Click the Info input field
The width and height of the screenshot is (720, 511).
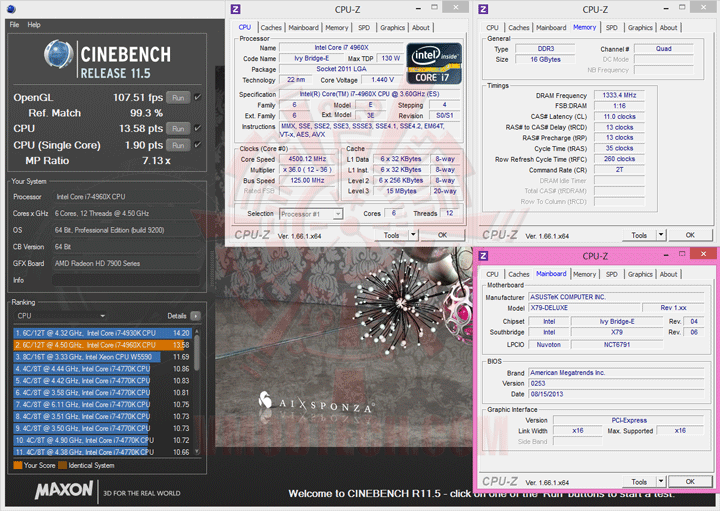pos(126,280)
